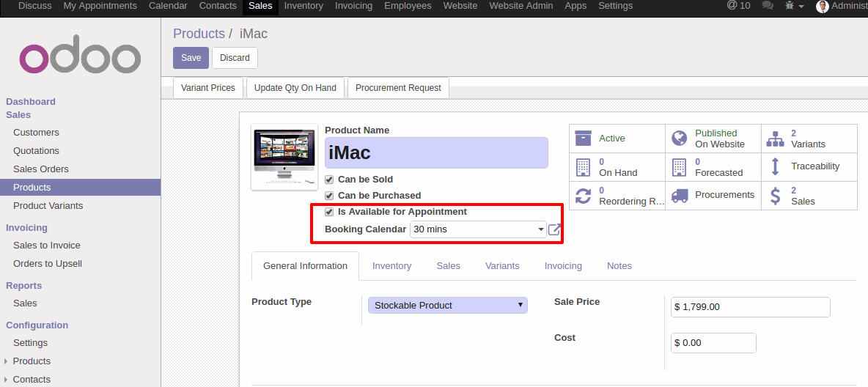
Task: Open the Discuss menu
Action: (35, 6)
